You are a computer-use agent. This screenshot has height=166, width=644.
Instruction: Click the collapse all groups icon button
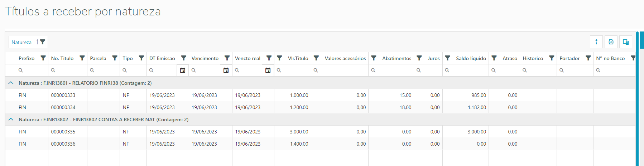[x=596, y=42]
